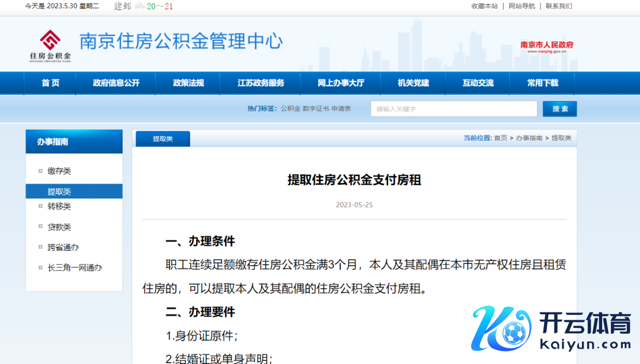The image size is (640, 364).
Task: Focus the keyword search input field
Action: [x=453, y=109]
